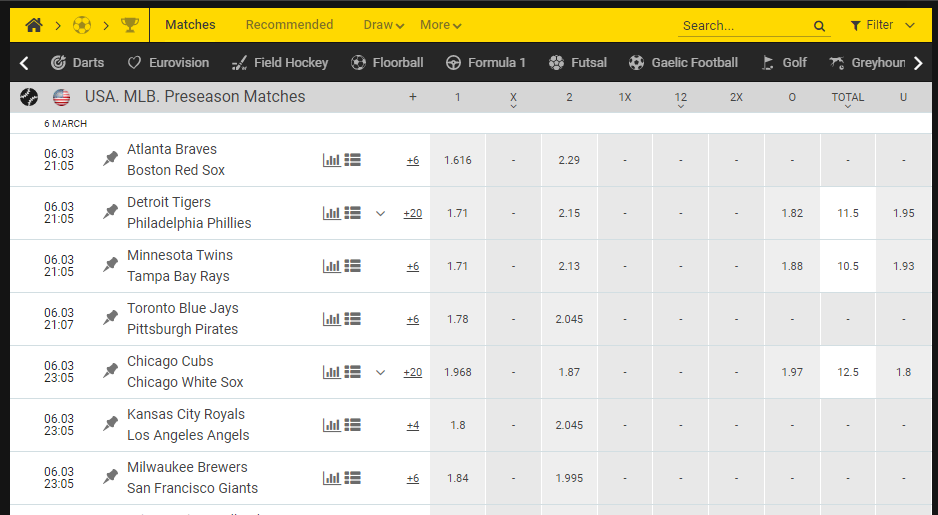The image size is (938, 515).
Task: Open +6 markets for Atlanta Braves match
Action: [x=413, y=160]
